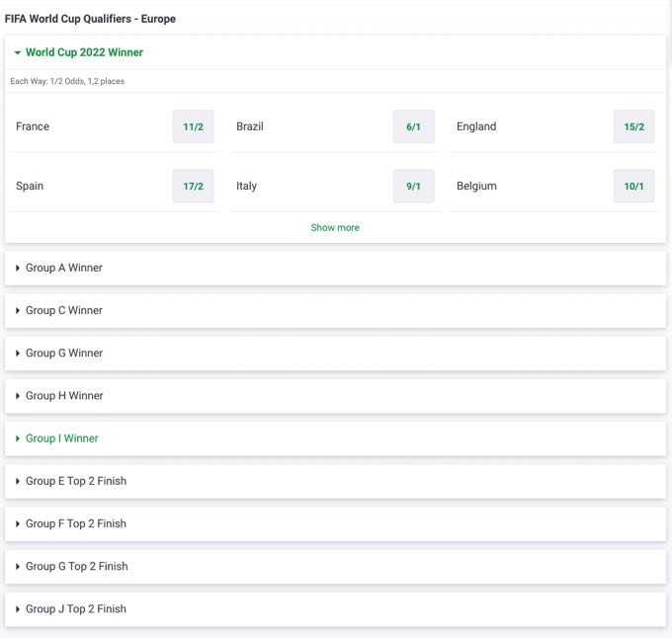Select Spain odds 17/2
Viewport: 672px width, 638px height.
point(193,187)
